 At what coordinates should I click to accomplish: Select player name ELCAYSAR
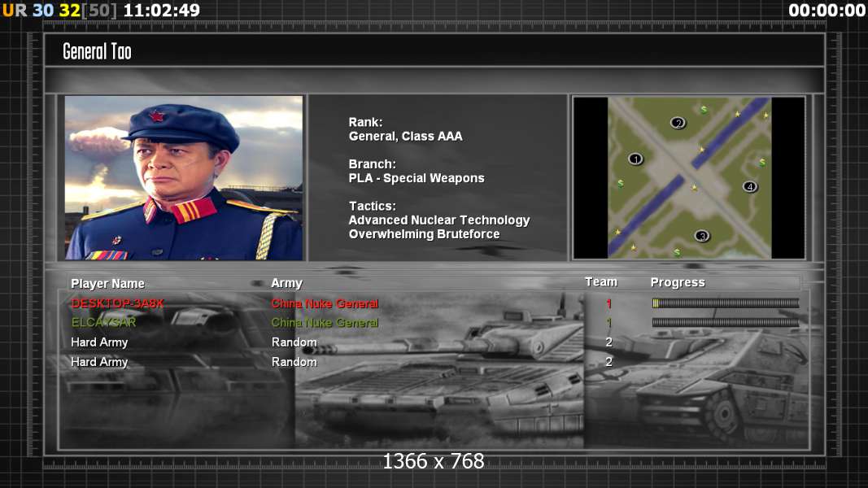pos(103,323)
